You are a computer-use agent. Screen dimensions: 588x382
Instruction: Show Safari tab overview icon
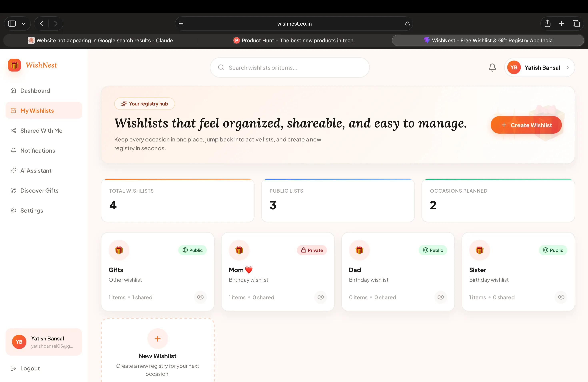576,23
